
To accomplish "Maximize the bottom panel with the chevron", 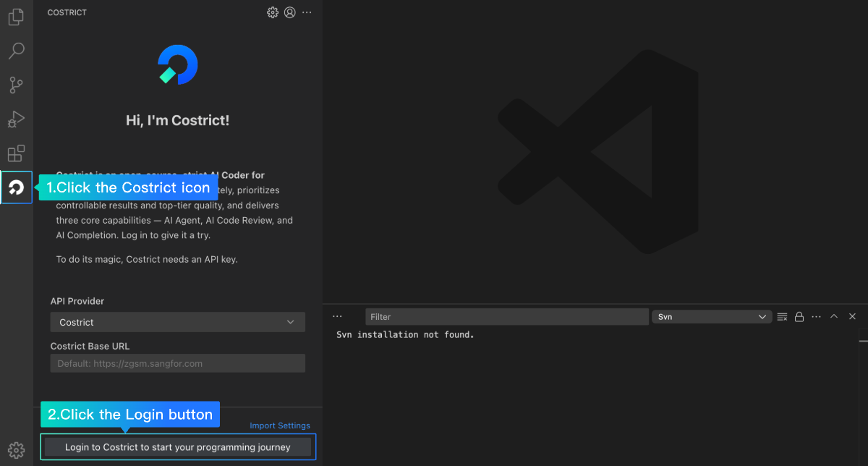I will tap(834, 317).
